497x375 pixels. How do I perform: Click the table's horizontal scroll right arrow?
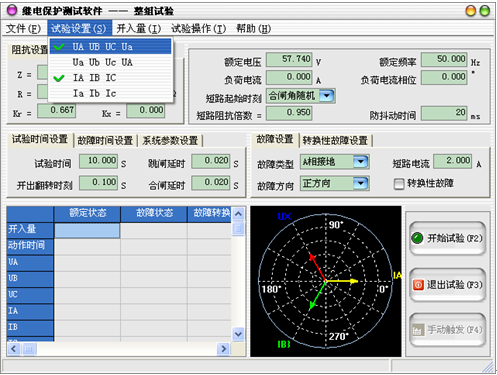[x=223, y=349]
